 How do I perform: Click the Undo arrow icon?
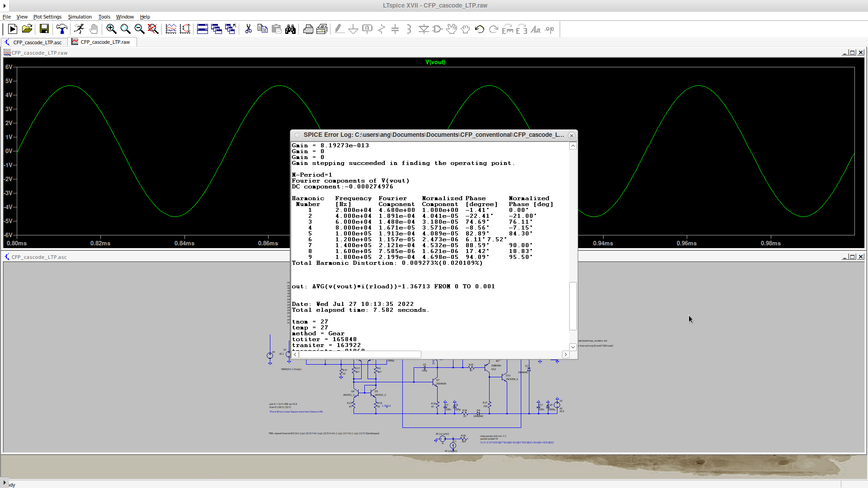pos(480,29)
